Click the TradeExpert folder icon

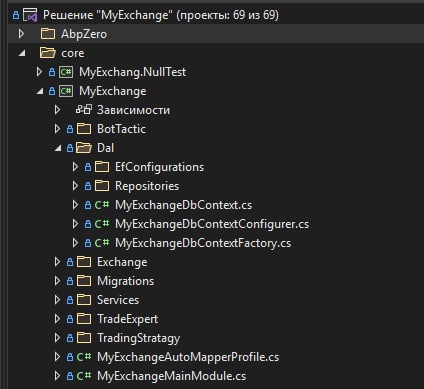84,319
